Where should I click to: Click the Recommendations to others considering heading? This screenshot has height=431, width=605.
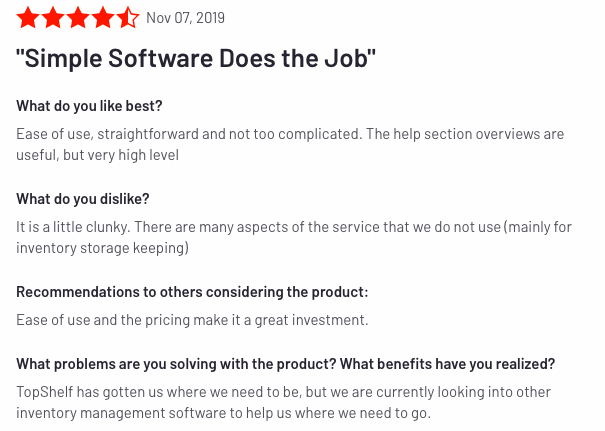point(192,292)
